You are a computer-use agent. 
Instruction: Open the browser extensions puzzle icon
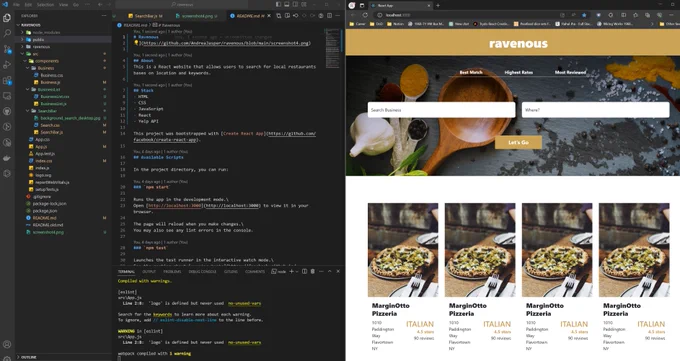(x=611, y=15)
